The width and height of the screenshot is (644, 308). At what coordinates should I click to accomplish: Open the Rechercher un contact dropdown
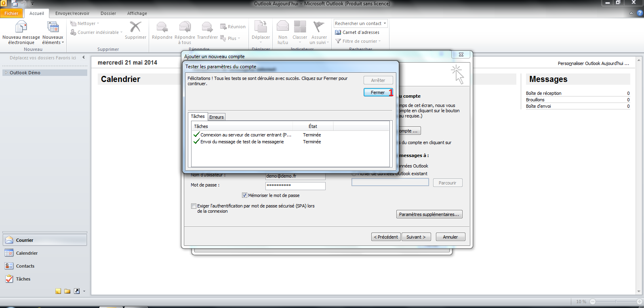(x=385, y=23)
